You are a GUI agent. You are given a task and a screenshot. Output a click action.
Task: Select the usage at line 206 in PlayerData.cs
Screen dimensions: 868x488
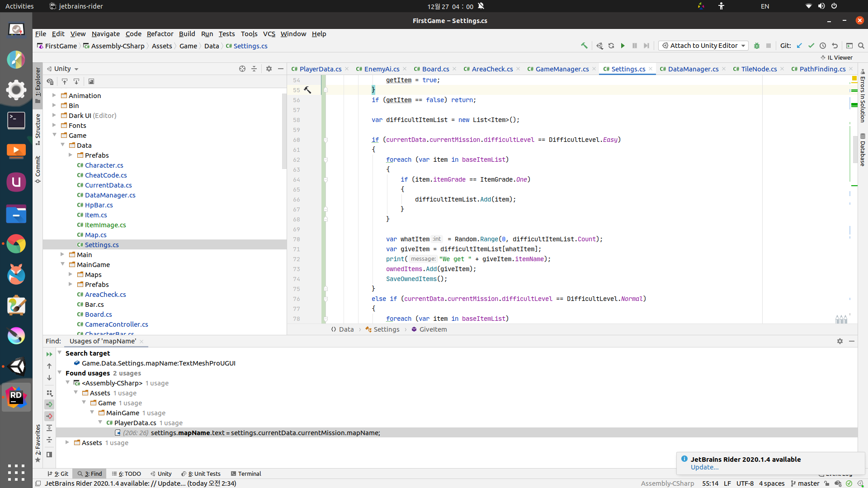point(457,433)
